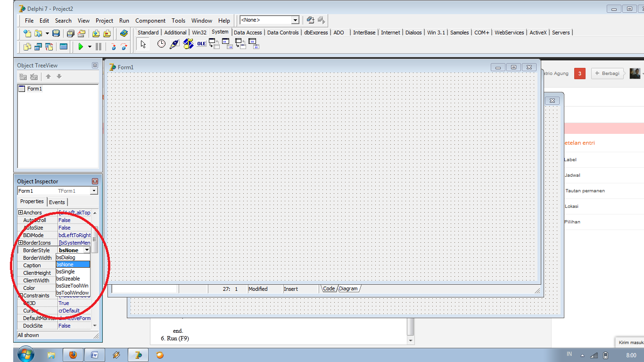The height and width of the screenshot is (362, 644).
Task: Run the project with green arrow
Action: (81, 47)
